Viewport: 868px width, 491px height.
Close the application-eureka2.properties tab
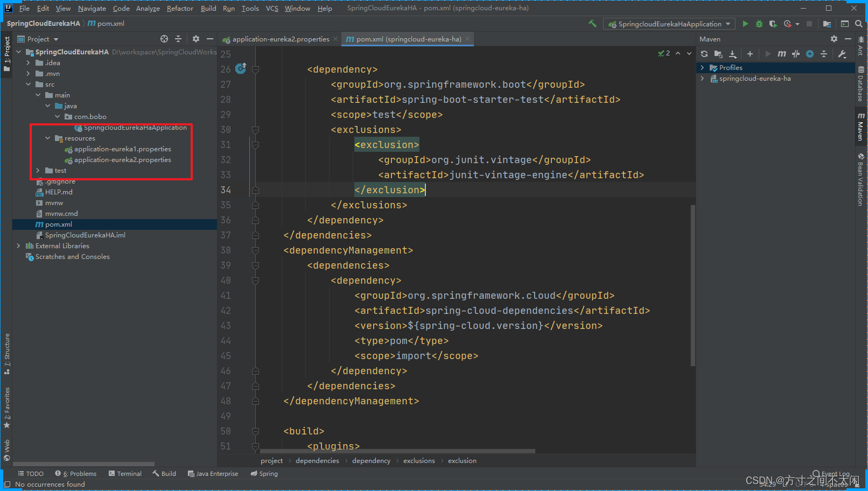[335, 39]
